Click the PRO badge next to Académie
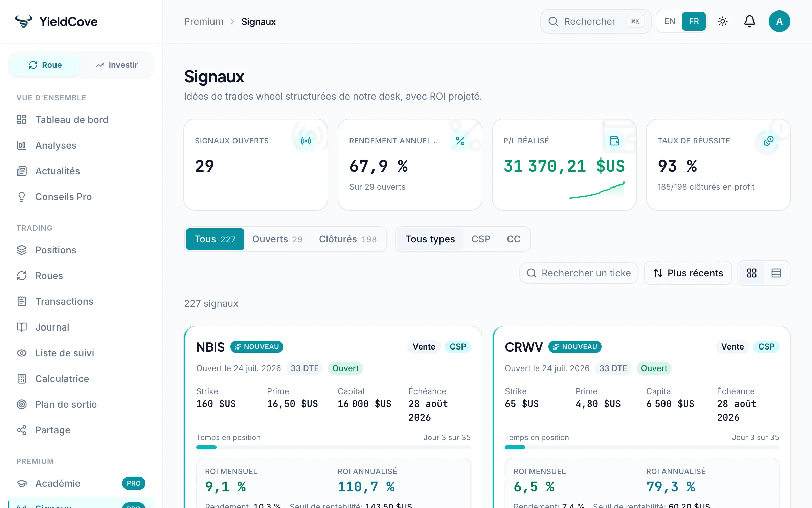 (134, 483)
